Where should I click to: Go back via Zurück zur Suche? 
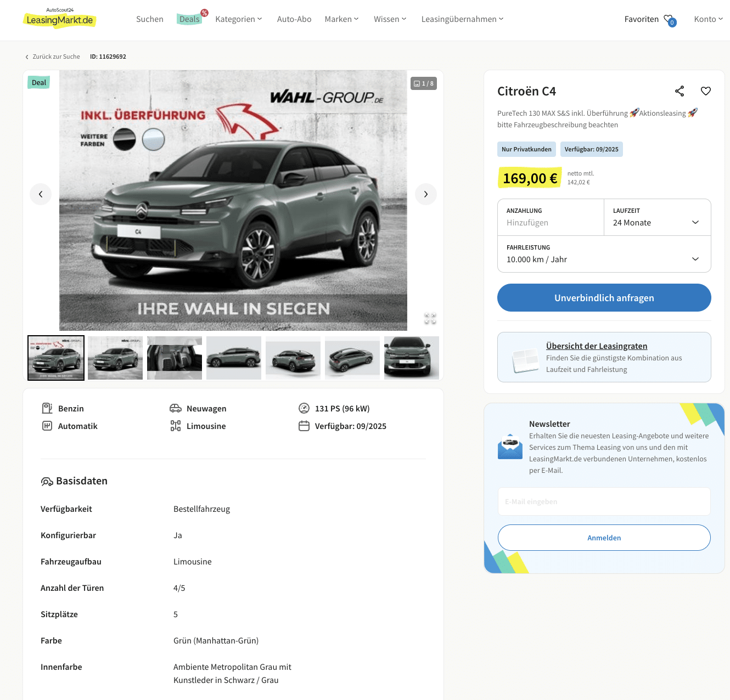pos(53,57)
